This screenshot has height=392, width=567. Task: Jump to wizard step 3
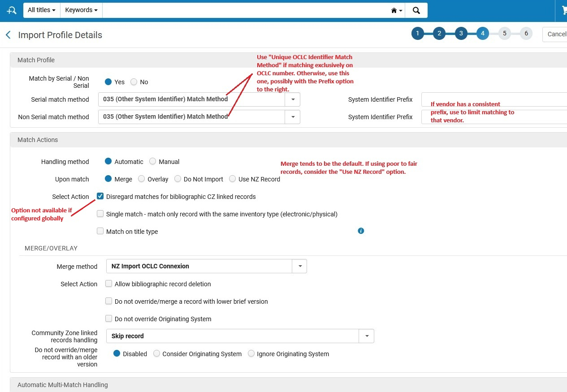pyautogui.click(x=461, y=34)
